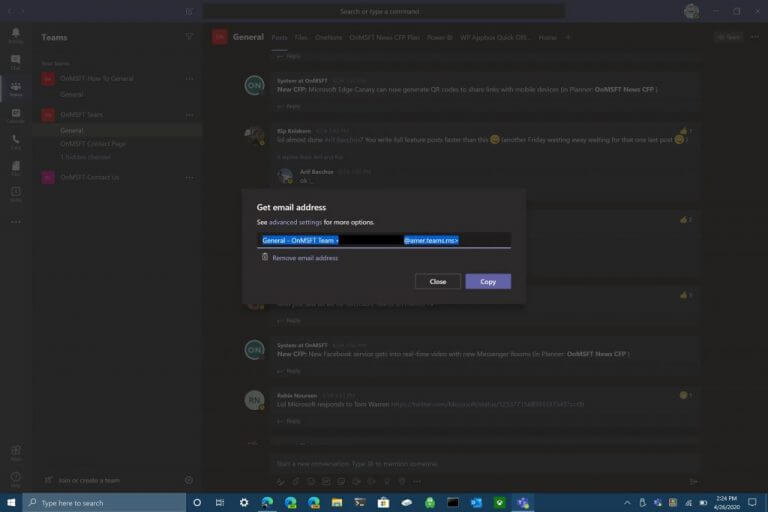This screenshot has width=768, height=512.
Task: Close the Get email address dialog
Action: pyautogui.click(x=437, y=281)
